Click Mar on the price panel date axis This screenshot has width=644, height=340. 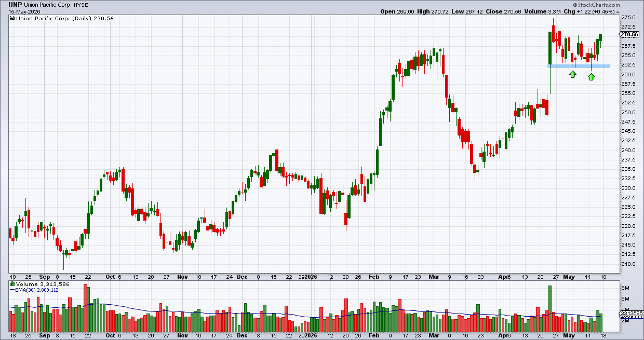pyautogui.click(x=435, y=277)
